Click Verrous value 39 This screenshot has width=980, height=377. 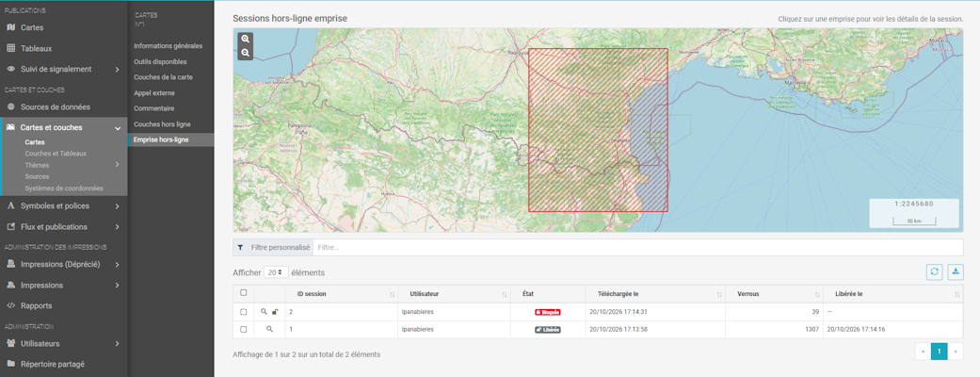(815, 312)
